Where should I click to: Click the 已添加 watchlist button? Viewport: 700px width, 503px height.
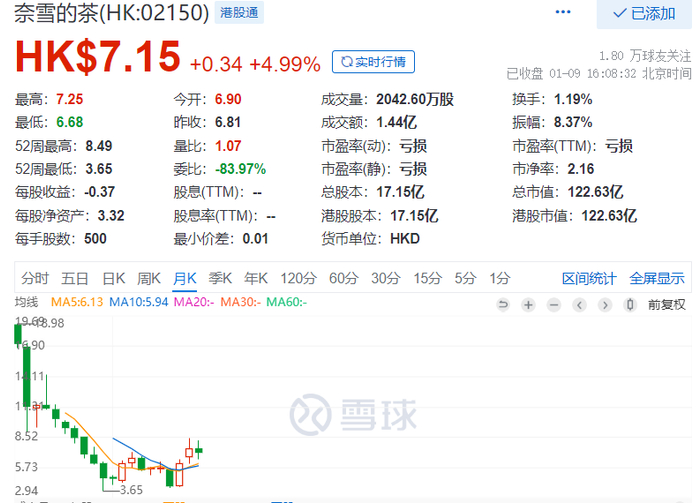(x=644, y=14)
